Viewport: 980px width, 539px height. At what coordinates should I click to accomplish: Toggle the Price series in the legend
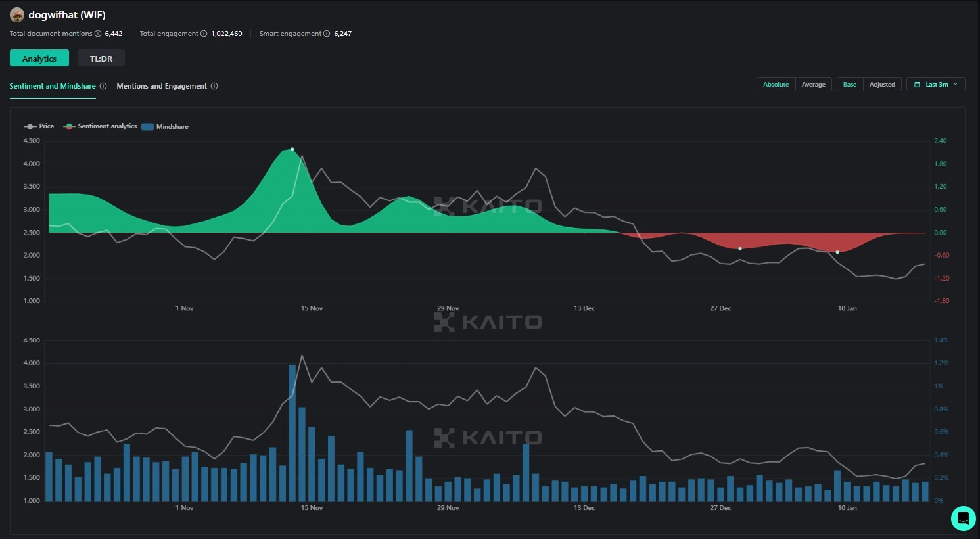pyautogui.click(x=39, y=126)
